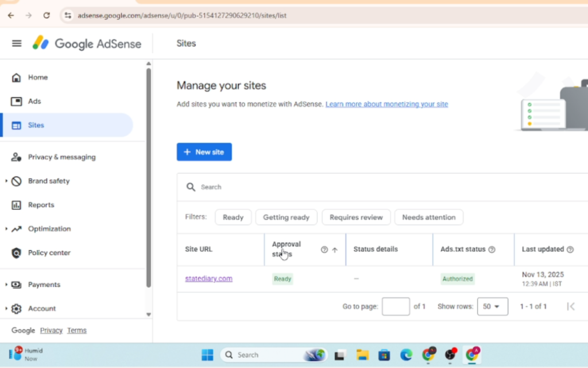The image size is (588, 368).
Task: Expand the Payments sidebar section
Action: coord(6,285)
